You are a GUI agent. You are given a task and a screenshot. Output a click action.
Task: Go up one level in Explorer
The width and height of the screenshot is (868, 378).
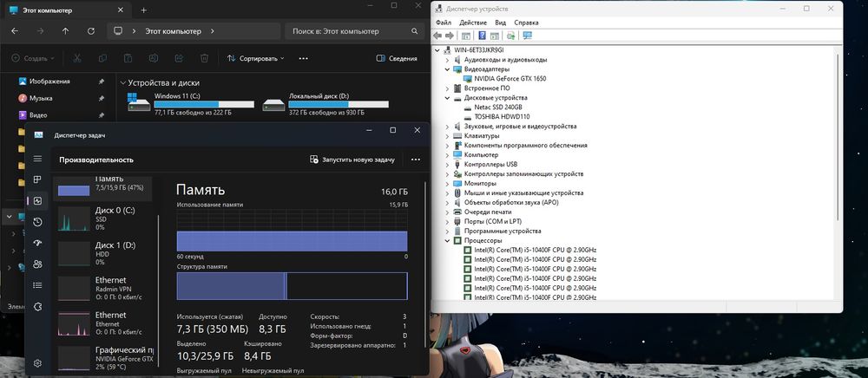[65, 31]
